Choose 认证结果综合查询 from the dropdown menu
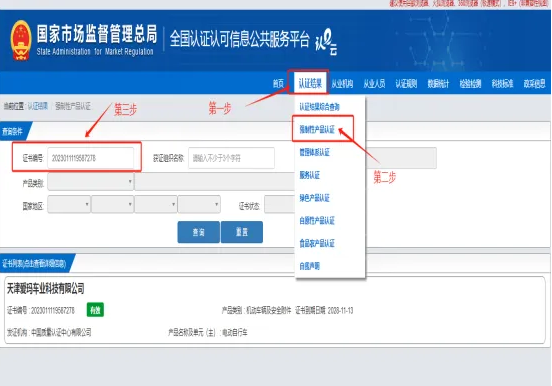The height and width of the screenshot is (386, 552). [319, 107]
